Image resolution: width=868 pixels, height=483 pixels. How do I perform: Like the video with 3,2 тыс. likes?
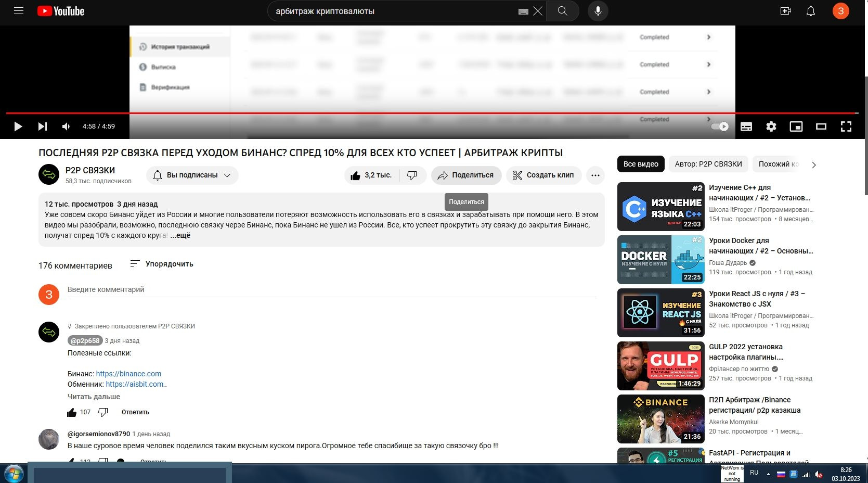click(x=371, y=175)
